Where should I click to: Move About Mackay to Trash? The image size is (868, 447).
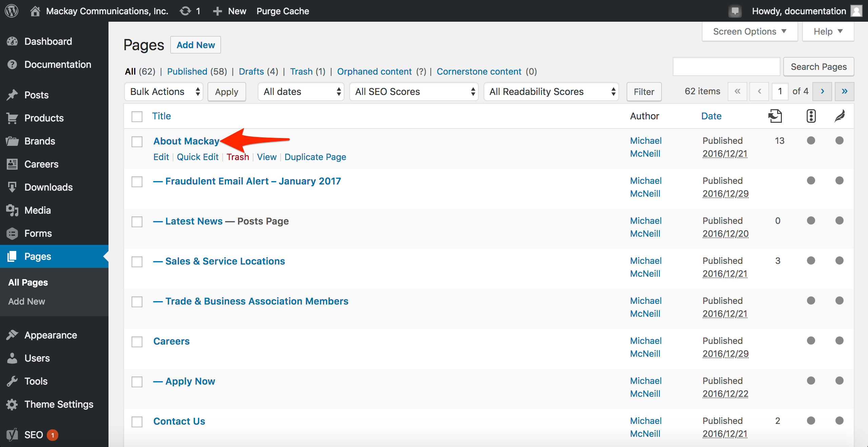[238, 157]
